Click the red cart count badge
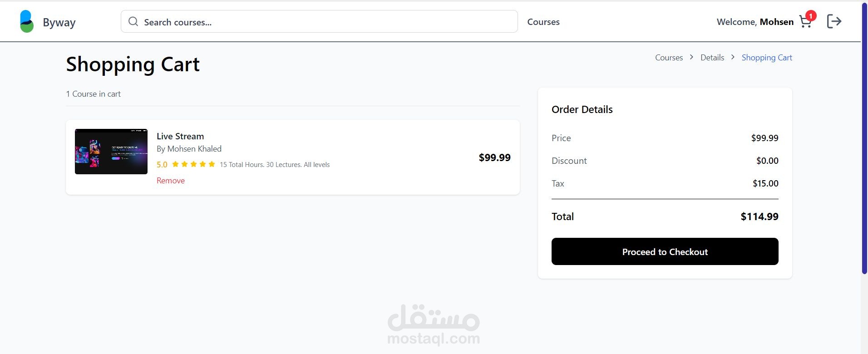Image resolution: width=868 pixels, height=354 pixels. coord(811,16)
